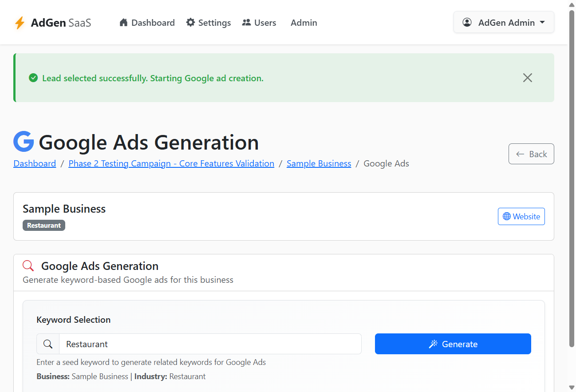Image resolution: width=576 pixels, height=392 pixels.
Task: Open the Dashboard nav item
Action: click(x=147, y=23)
